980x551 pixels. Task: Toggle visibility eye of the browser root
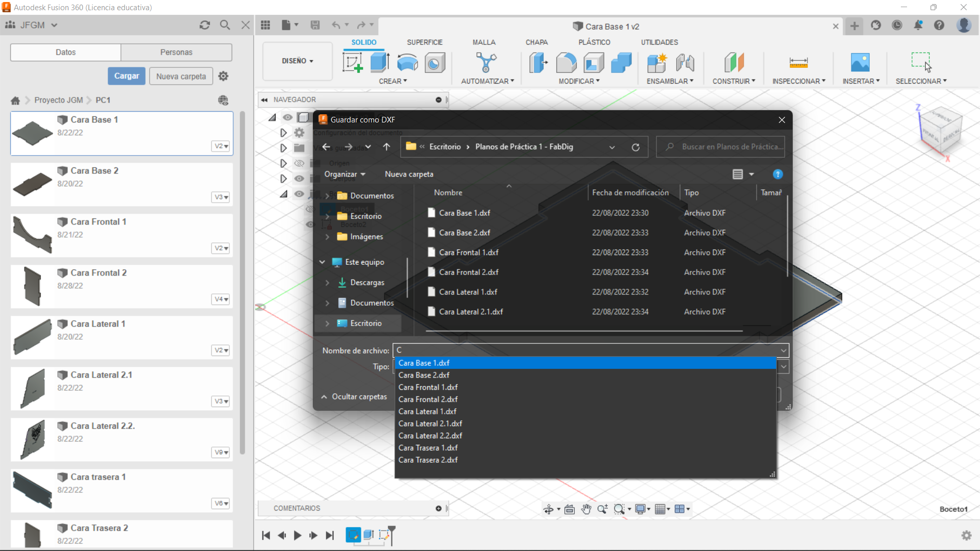[288, 117]
